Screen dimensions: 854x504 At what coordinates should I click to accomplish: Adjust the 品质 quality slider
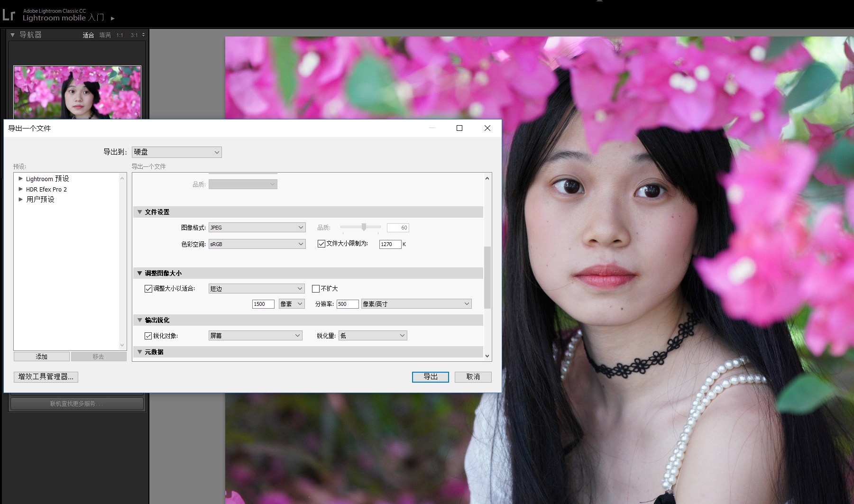(x=364, y=227)
